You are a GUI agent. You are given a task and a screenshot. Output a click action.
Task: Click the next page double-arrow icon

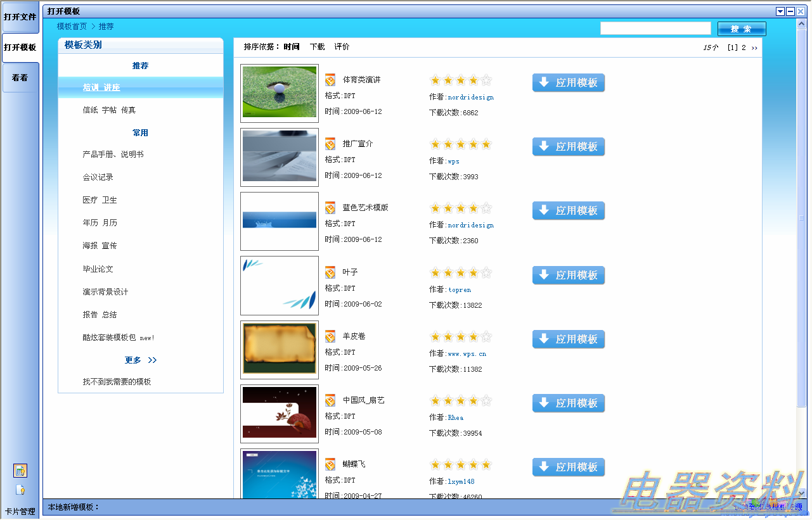tap(754, 48)
